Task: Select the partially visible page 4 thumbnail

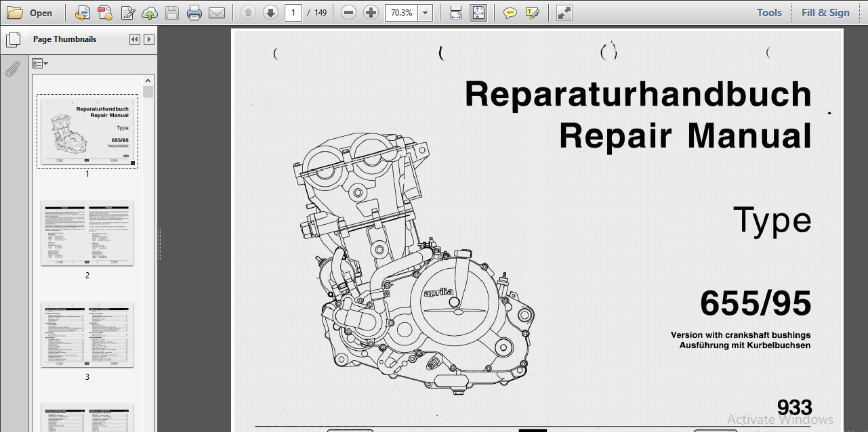Action: point(87,417)
